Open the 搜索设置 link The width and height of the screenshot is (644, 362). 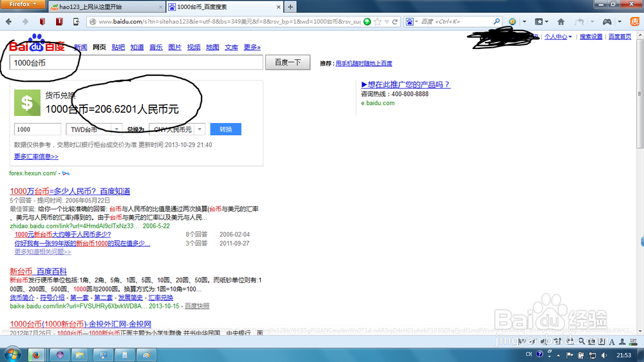point(591,37)
